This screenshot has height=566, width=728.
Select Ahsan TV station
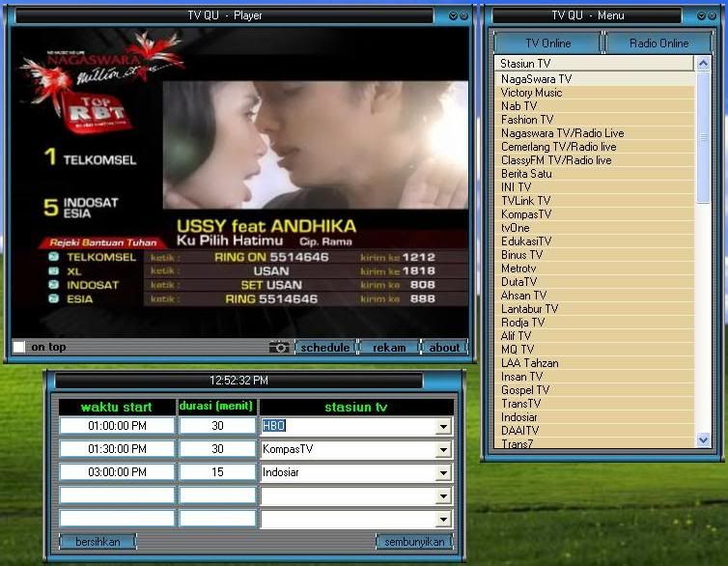tap(595, 296)
